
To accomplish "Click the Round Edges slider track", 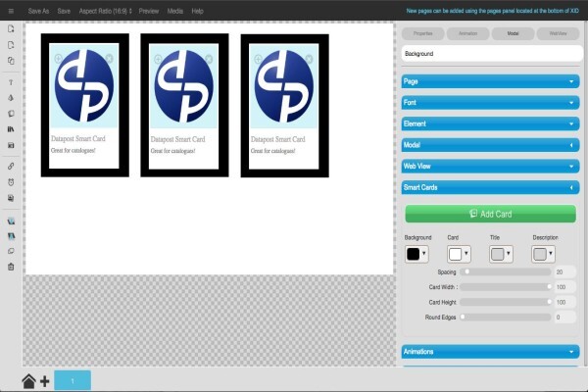I will [x=506, y=317].
